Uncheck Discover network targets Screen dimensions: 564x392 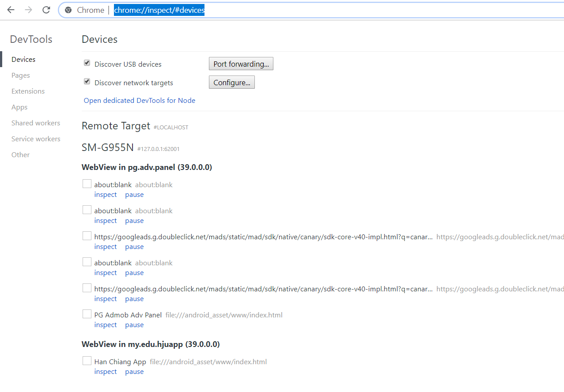pyautogui.click(x=87, y=82)
